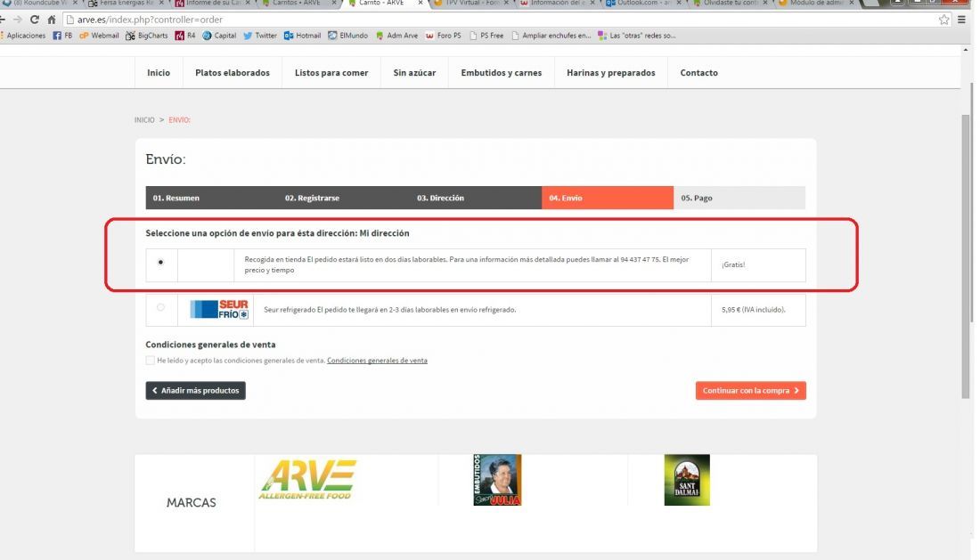Screen dimensions: 980x560
Task: Open the PS Free bookmark
Action: (486, 36)
